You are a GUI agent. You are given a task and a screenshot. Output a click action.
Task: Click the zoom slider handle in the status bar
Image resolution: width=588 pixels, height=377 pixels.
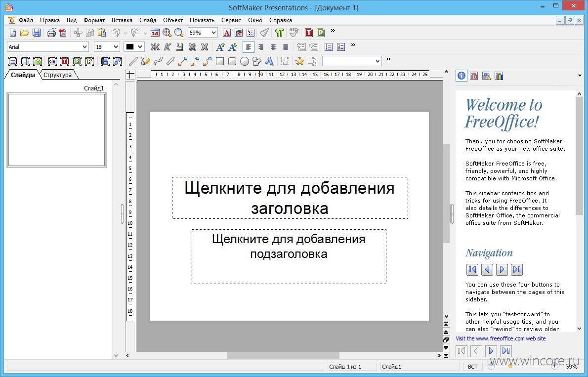click(510, 367)
